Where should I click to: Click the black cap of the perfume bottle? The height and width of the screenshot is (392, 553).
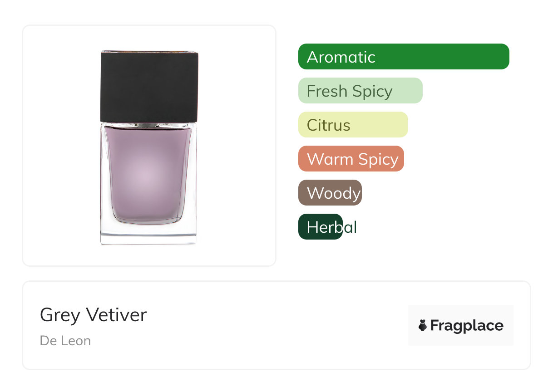tap(149, 86)
